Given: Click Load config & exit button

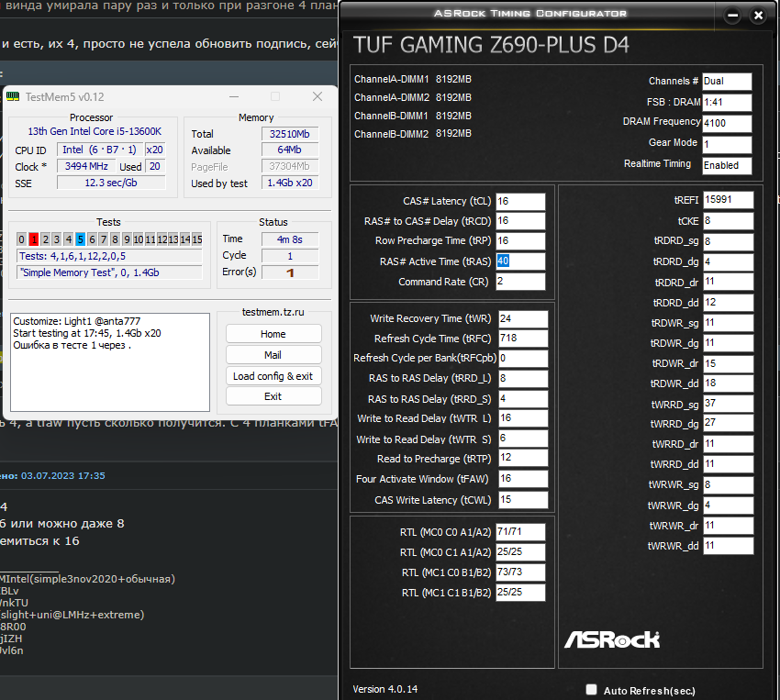Looking at the screenshot, I should pos(273,376).
